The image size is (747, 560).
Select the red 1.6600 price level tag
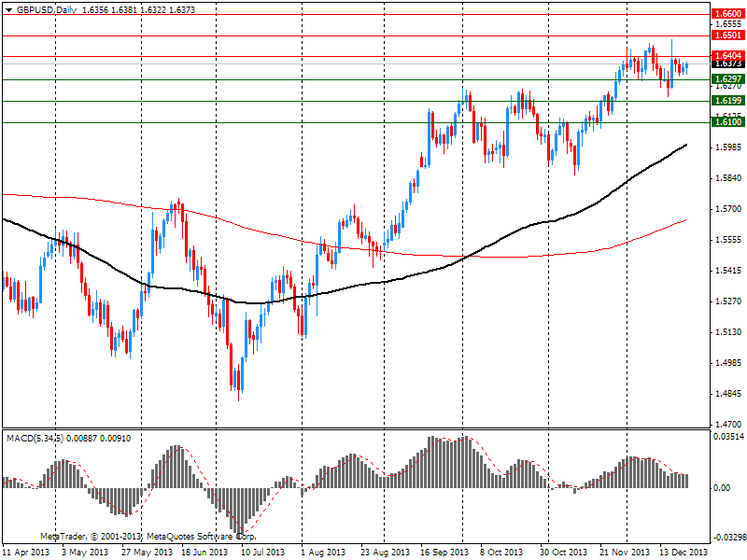[726, 15]
